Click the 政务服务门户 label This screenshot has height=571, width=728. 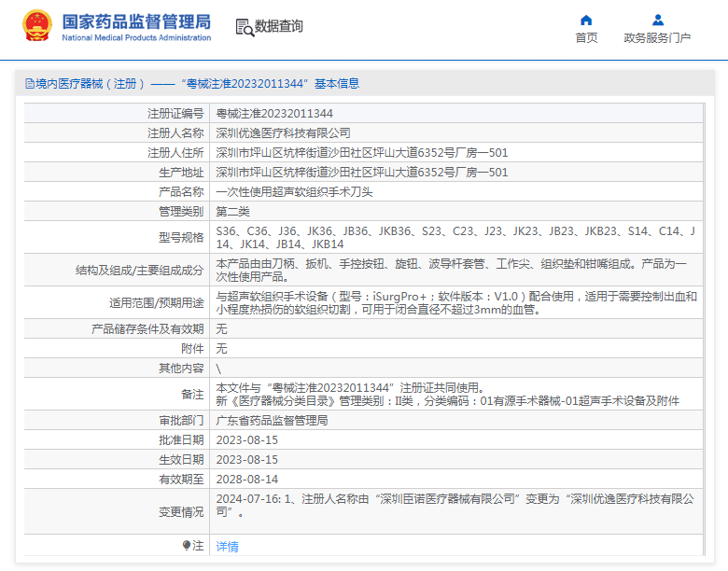click(657, 37)
